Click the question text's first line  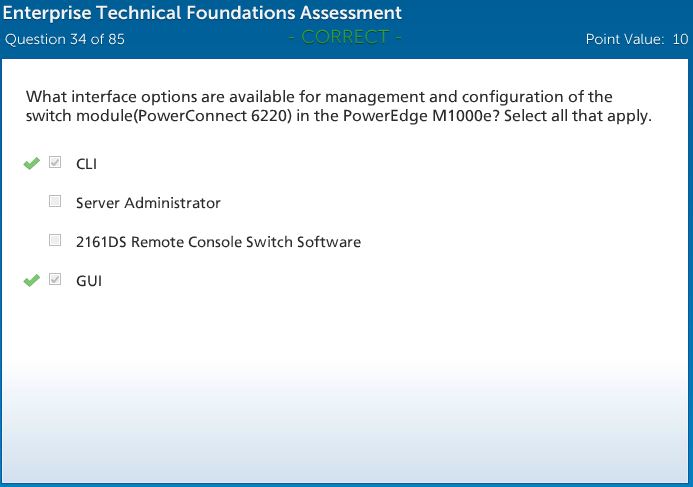tap(319, 97)
